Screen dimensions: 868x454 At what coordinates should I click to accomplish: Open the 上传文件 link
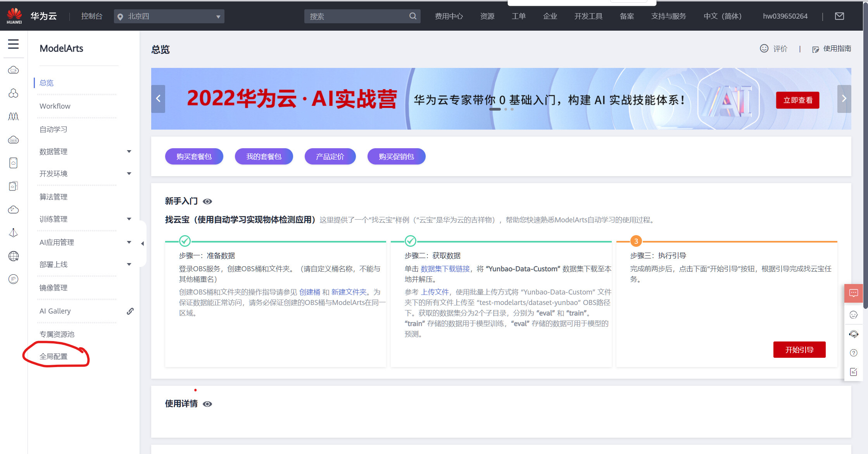435,292
